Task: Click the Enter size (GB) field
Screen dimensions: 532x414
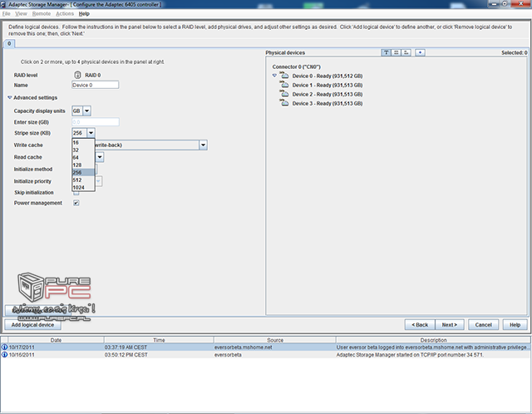Action: click(x=95, y=122)
